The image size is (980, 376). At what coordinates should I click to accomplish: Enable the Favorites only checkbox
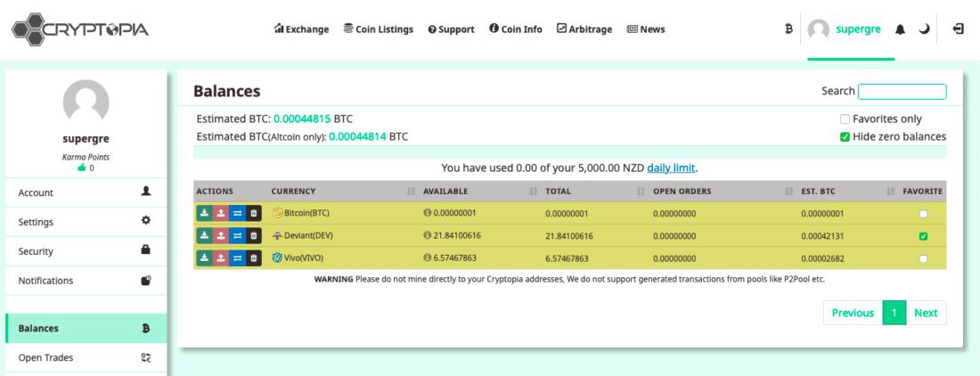coord(845,119)
